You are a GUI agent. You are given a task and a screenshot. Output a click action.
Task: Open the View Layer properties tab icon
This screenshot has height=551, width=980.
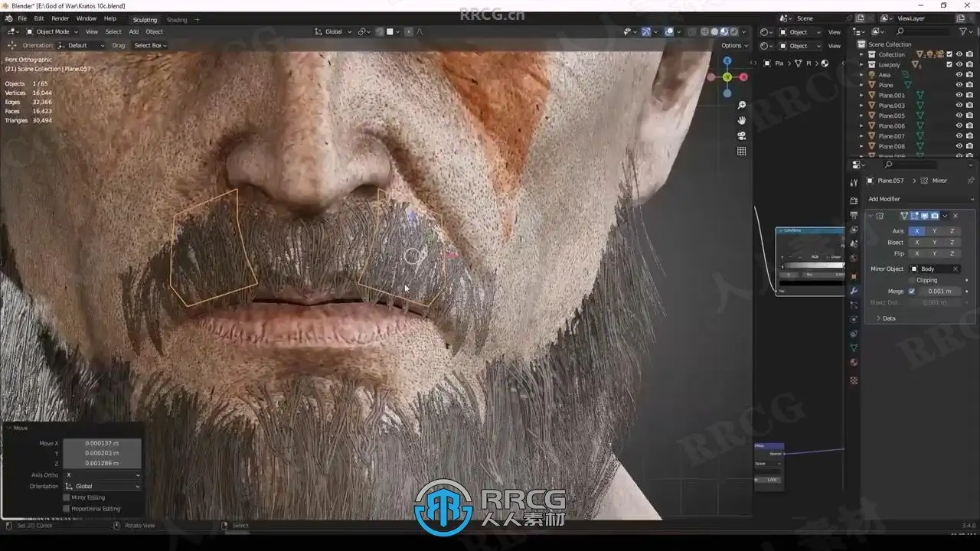coord(854,230)
